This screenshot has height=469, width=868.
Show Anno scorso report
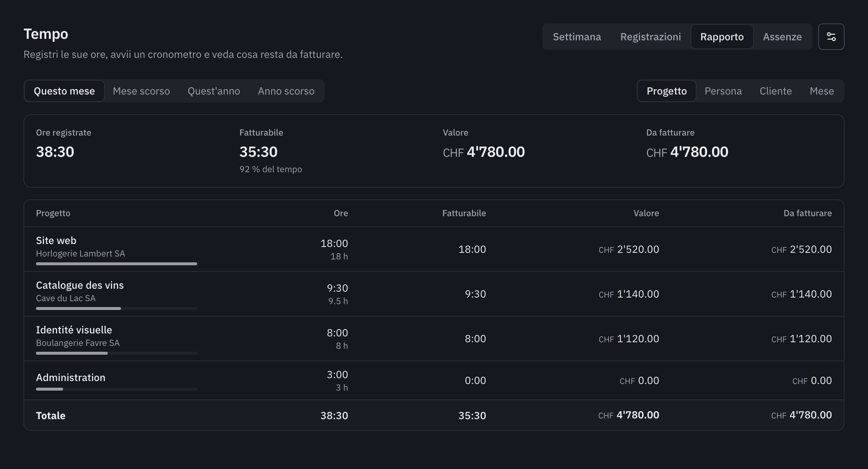pyautogui.click(x=286, y=91)
